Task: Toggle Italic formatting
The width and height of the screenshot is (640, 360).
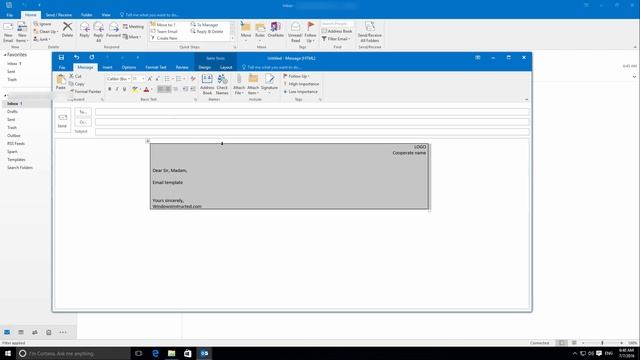Action: tap(117, 89)
